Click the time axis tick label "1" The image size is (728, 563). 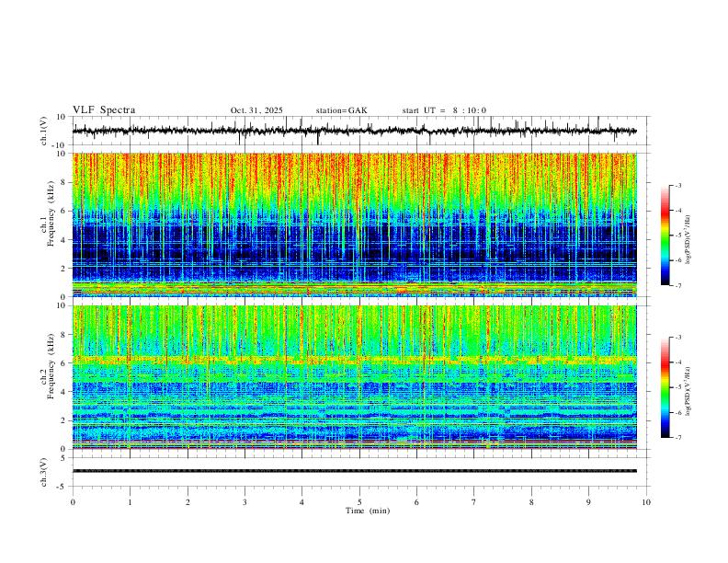[x=130, y=502]
